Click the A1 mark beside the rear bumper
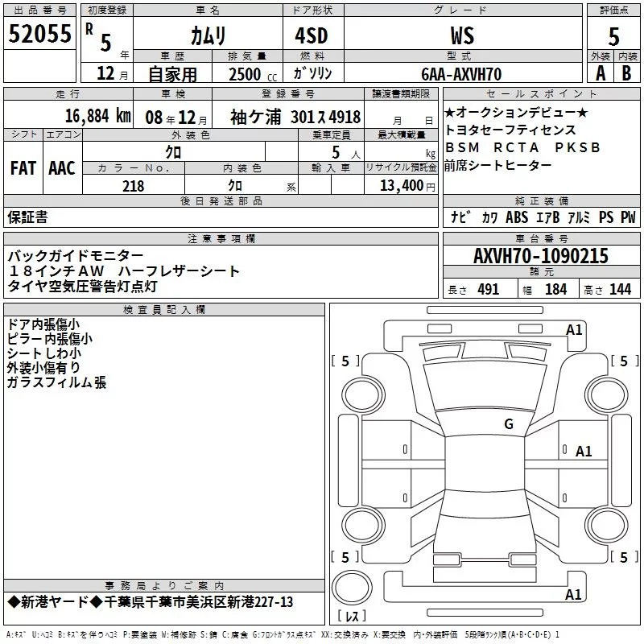The width and height of the screenshot is (644, 644). tap(574, 595)
